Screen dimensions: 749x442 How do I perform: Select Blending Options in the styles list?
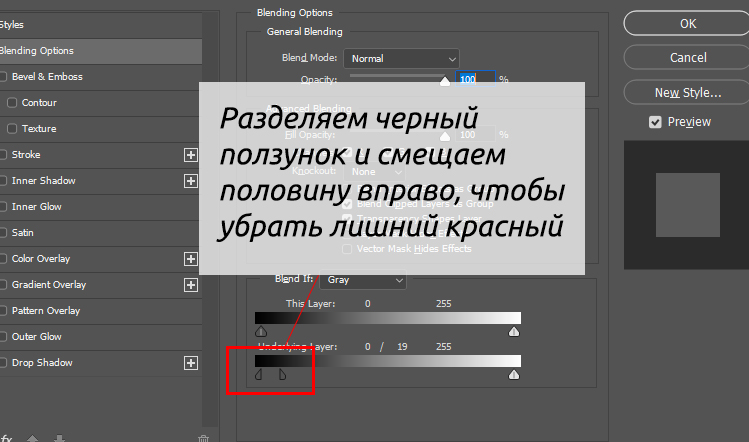click(x=101, y=51)
